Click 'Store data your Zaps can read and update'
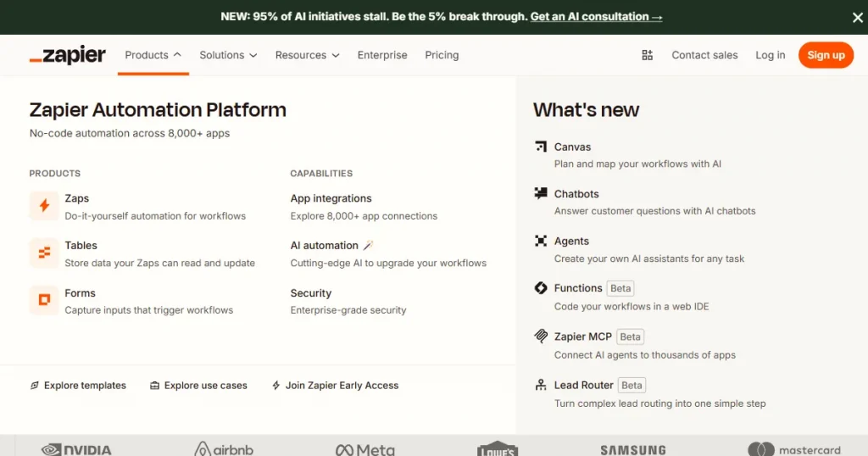 (x=160, y=263)
